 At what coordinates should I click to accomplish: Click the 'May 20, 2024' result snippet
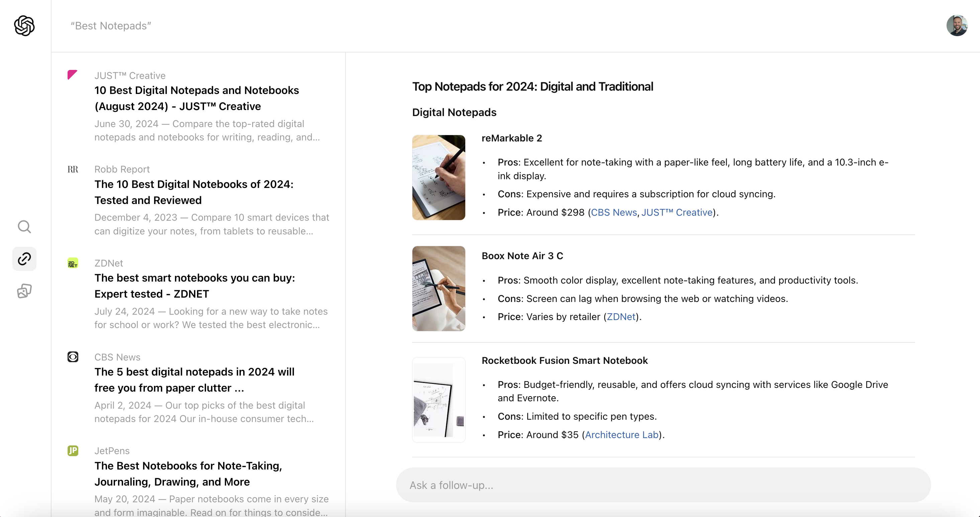pos(211,506)
